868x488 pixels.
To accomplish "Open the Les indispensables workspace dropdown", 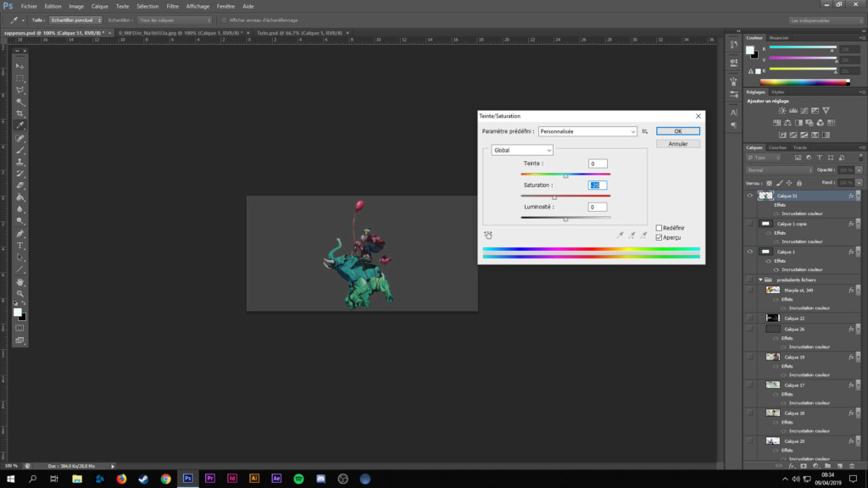I will tap(826, 20).
